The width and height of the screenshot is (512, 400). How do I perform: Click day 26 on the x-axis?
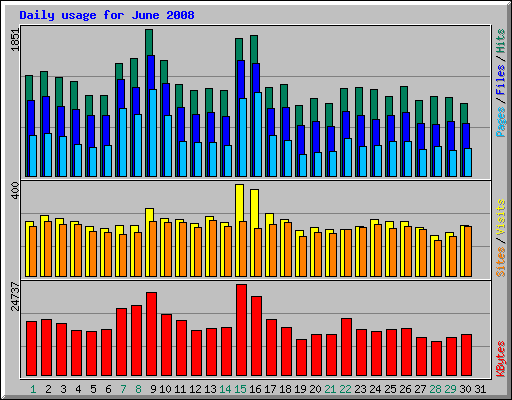[x=405, y=389]
